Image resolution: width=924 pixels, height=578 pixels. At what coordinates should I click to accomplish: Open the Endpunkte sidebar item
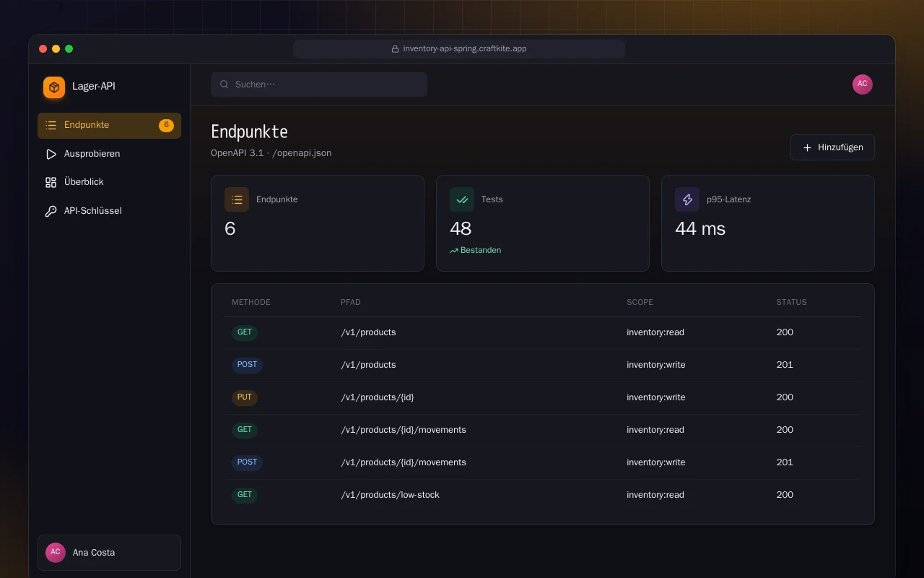click(x=109, y=126)
